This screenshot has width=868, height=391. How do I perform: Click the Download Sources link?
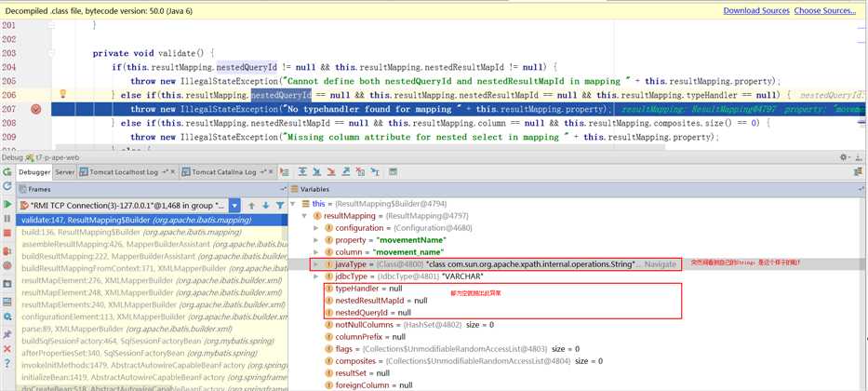756,10
